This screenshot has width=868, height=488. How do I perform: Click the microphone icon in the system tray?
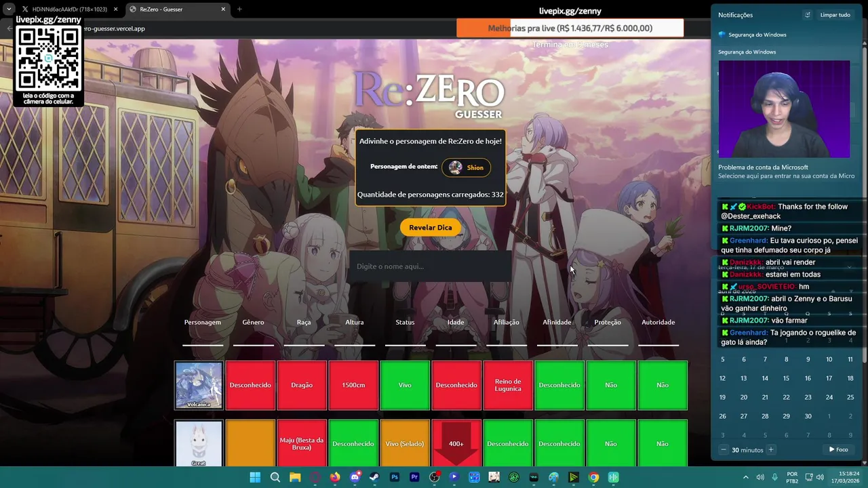pyautogui.click(x=774, y=477)
